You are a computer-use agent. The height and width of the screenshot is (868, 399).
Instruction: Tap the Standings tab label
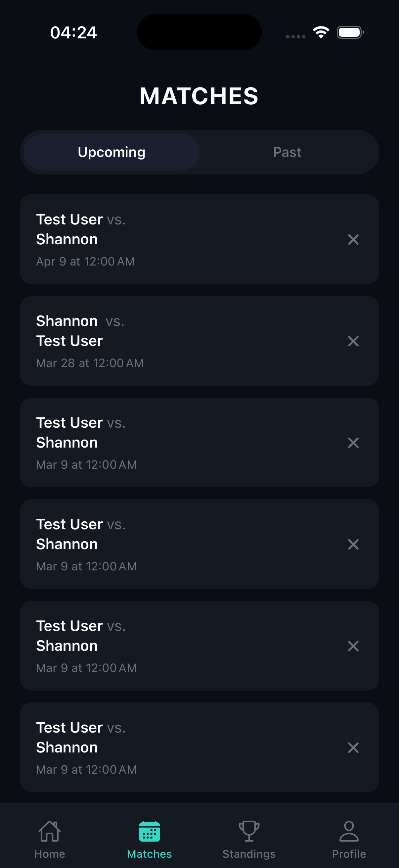tap(249, 854)
